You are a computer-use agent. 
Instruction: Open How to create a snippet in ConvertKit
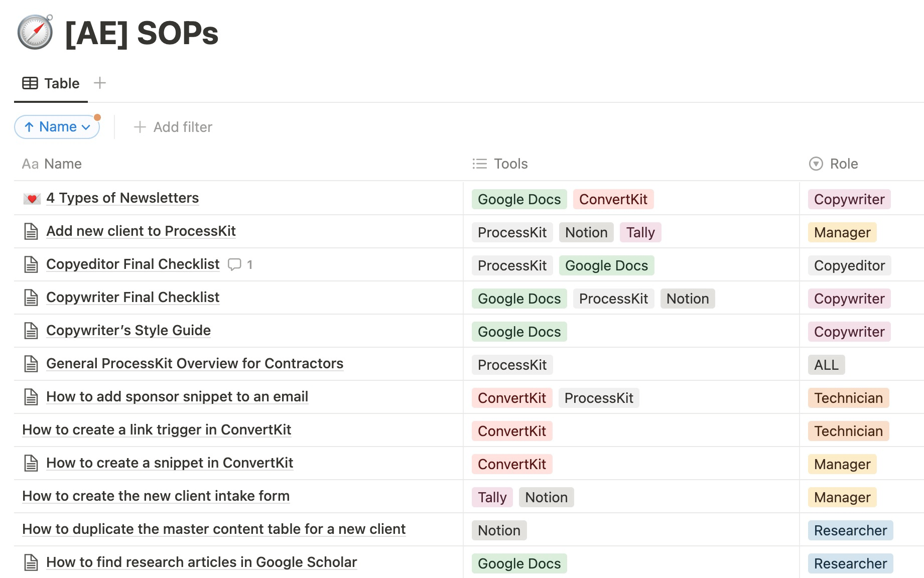pos(170,463)
